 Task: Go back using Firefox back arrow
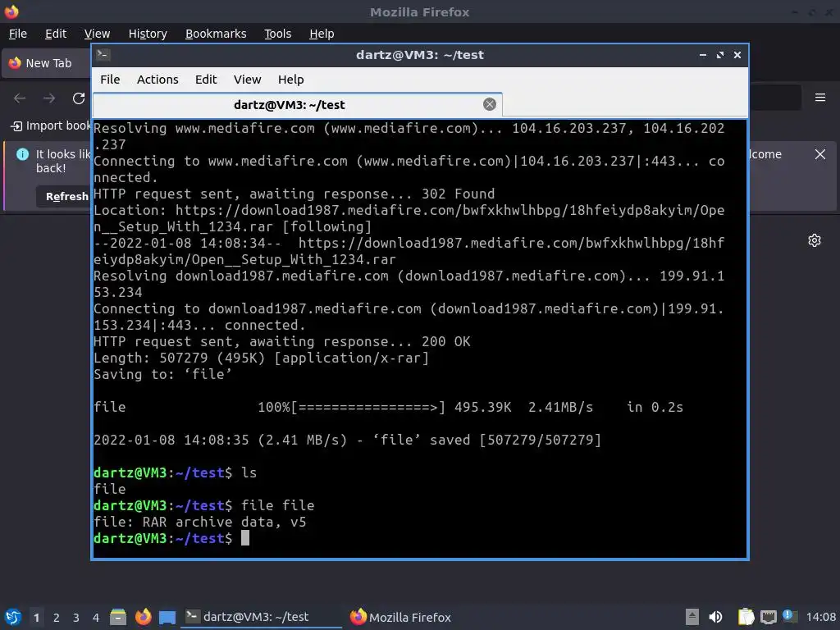(x=20, y=98)
